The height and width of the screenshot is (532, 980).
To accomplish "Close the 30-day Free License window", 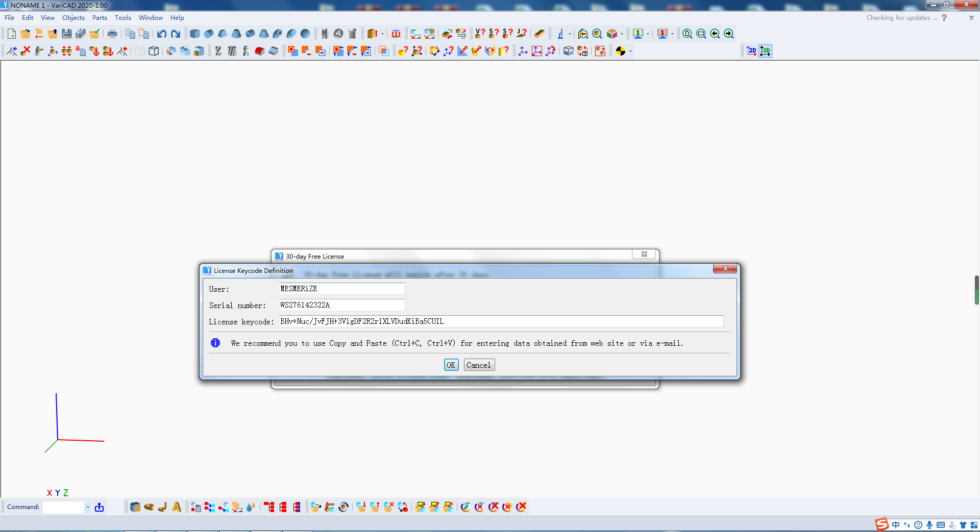I will 644,254.
